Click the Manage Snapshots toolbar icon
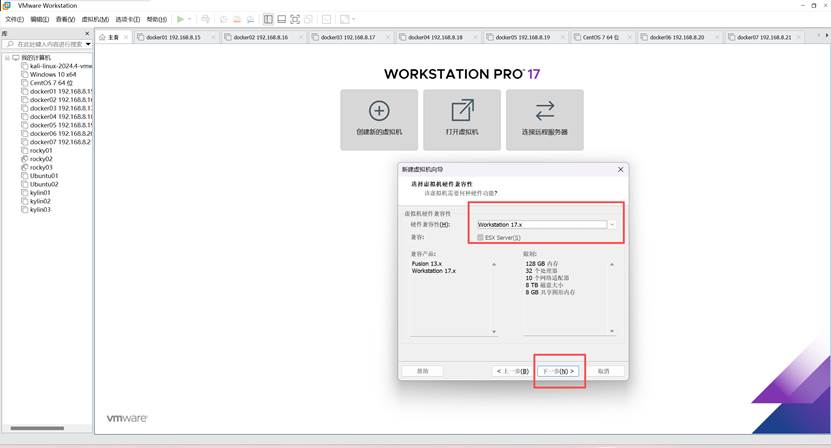Viewport: 831px width, 448px height. pos(250,19)
